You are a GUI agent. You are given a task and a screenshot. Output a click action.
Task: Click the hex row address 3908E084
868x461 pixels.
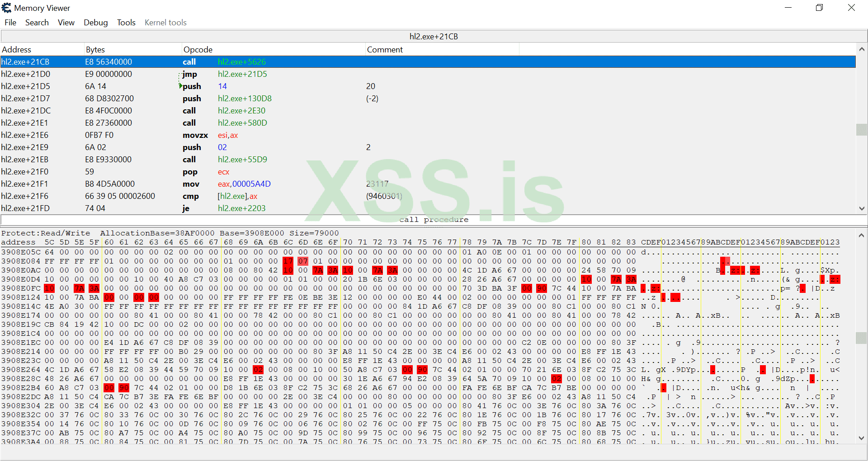21,261
